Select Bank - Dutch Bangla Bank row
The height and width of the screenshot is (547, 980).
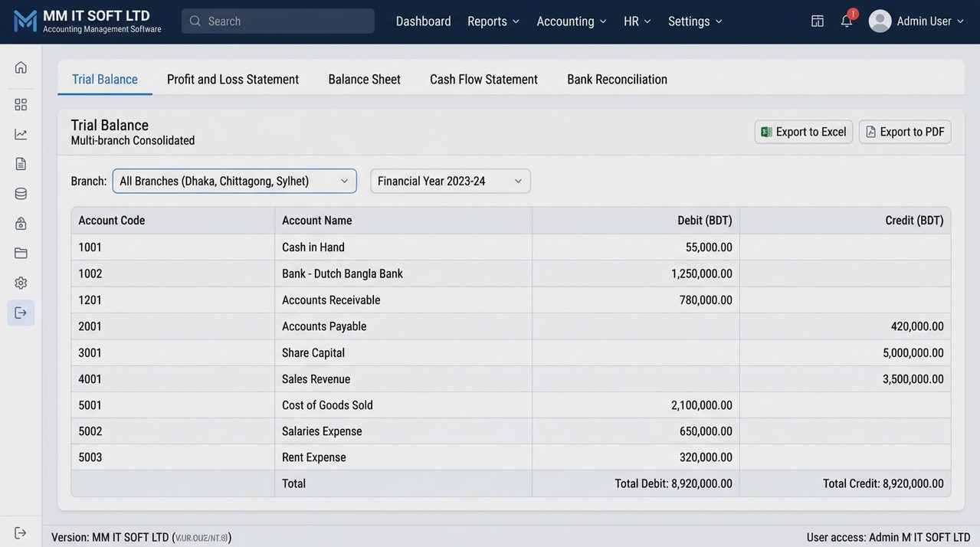point(511,273)
